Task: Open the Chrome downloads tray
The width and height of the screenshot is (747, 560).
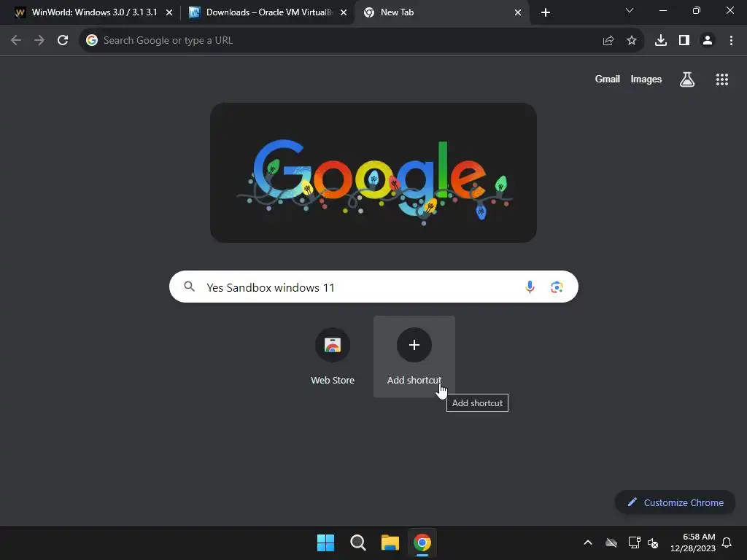Action: (x=661, y=41)
